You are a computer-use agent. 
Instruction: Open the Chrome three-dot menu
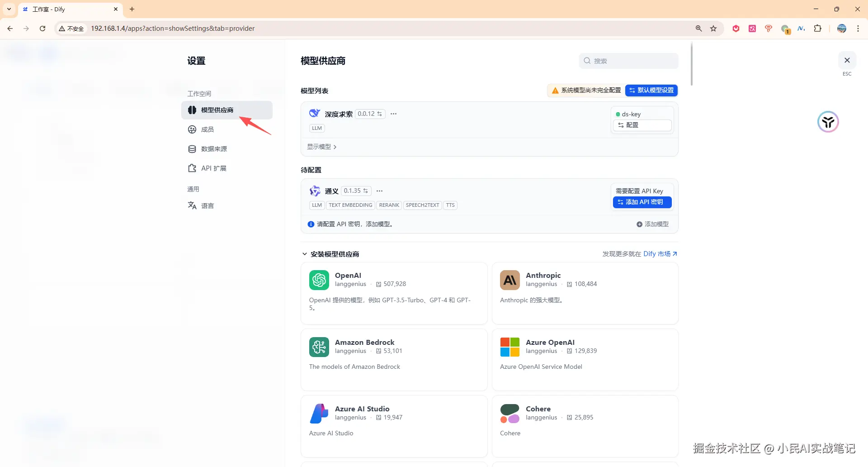click(x=858, y=29)
